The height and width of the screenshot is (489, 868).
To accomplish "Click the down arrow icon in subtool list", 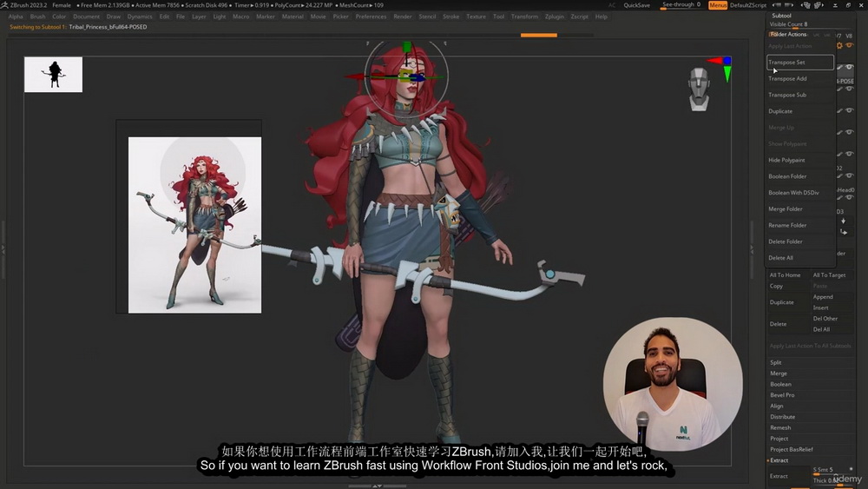I will [x=843, y=221].
